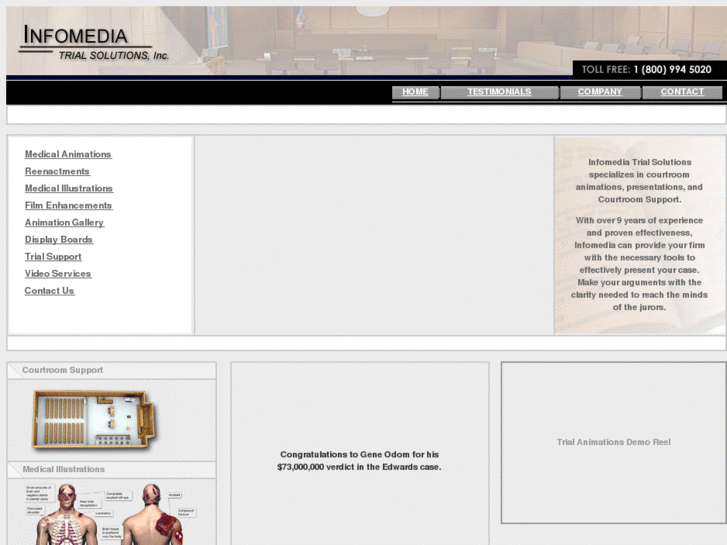Viewport: 727px width, 545px height.
Task: Open the HOME nav item
Action: point(415,92)
